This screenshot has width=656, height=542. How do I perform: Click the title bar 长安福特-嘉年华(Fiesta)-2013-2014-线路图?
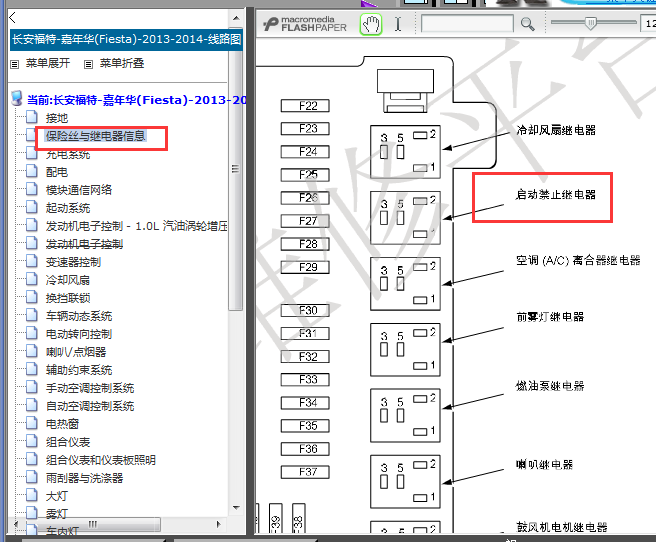[126, 39]
